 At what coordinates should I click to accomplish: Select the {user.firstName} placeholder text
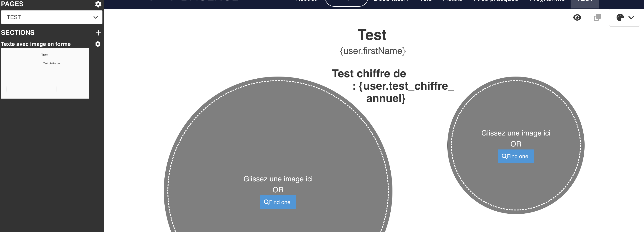point(373,51)
